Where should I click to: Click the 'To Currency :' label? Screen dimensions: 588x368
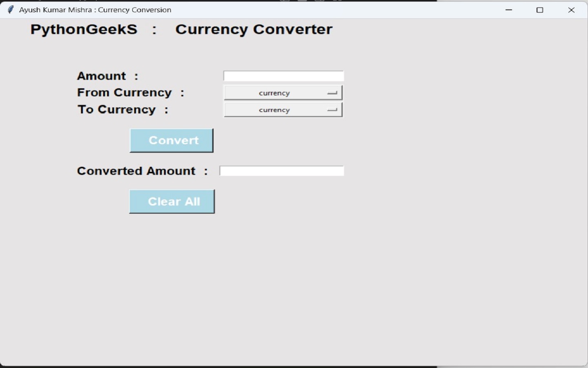click(123, 110)
